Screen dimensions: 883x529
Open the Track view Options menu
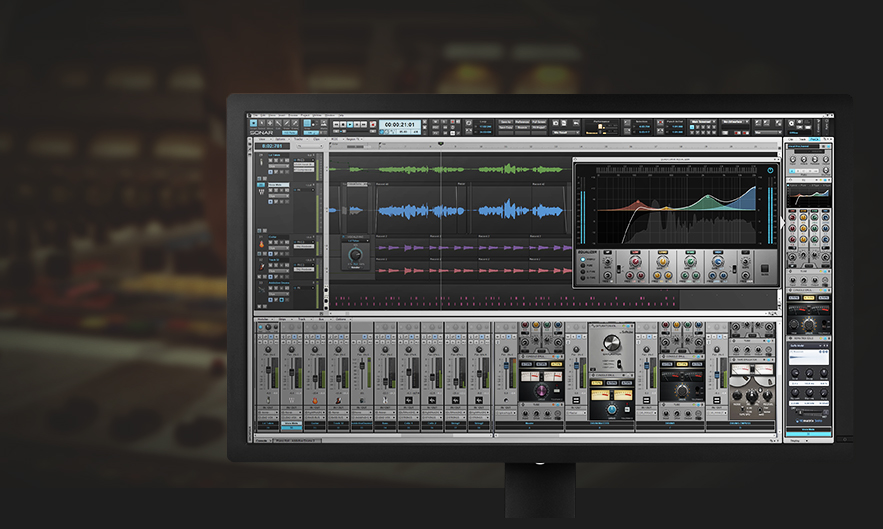280,139
